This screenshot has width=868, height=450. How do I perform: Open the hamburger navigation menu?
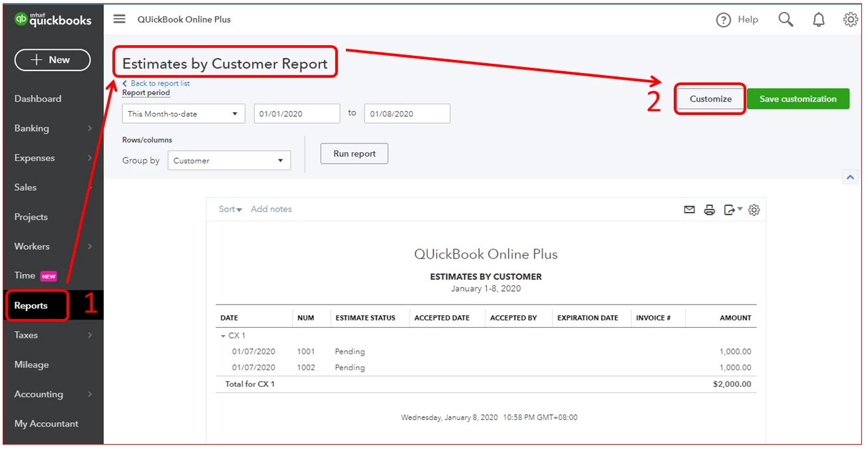click(119, 19)
